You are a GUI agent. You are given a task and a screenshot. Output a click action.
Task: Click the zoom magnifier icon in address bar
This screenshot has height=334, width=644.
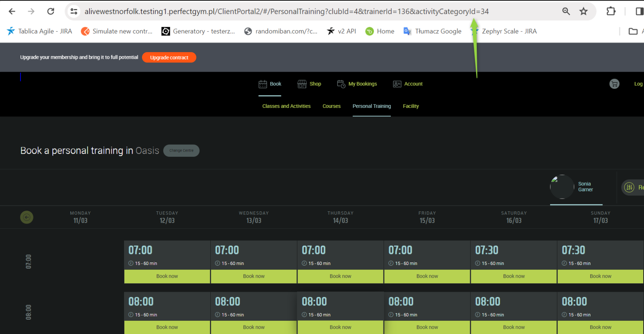(566, 11)
